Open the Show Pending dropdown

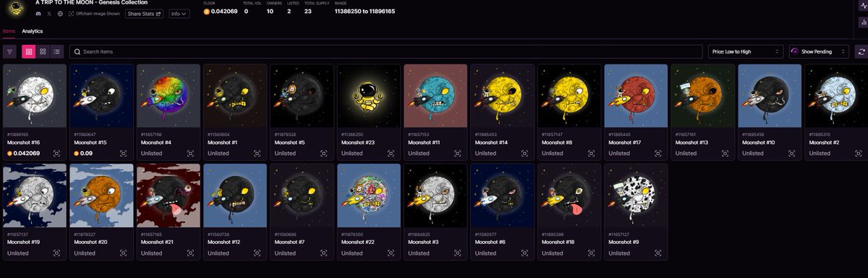click(819, 51)
